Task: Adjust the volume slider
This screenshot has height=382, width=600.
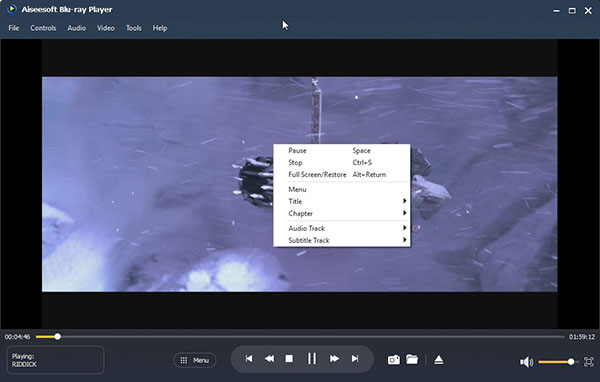Action: tap(557, 362)
